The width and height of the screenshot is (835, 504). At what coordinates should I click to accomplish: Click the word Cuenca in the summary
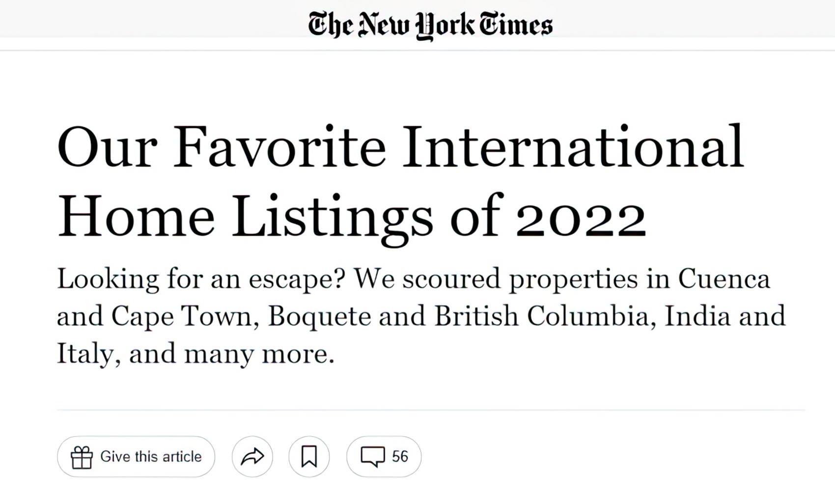pyautogui.click(x=724, y=279)
